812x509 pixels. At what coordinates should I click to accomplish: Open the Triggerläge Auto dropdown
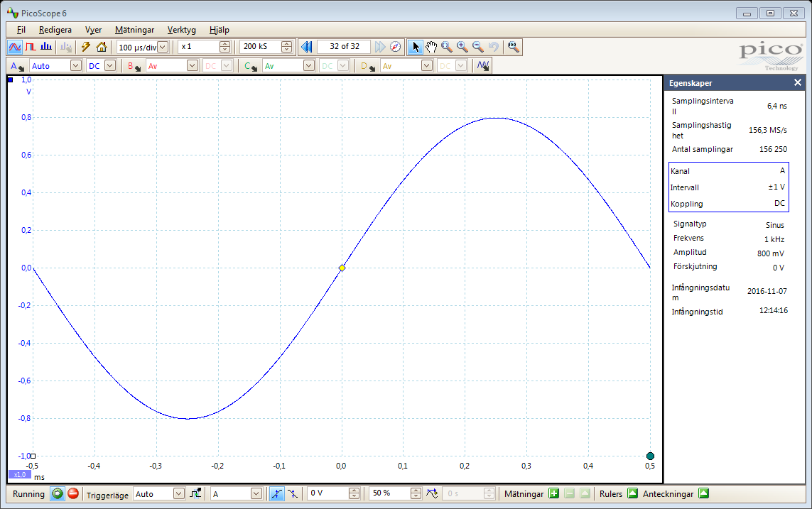pyautogui.click(x=178, y=493)
